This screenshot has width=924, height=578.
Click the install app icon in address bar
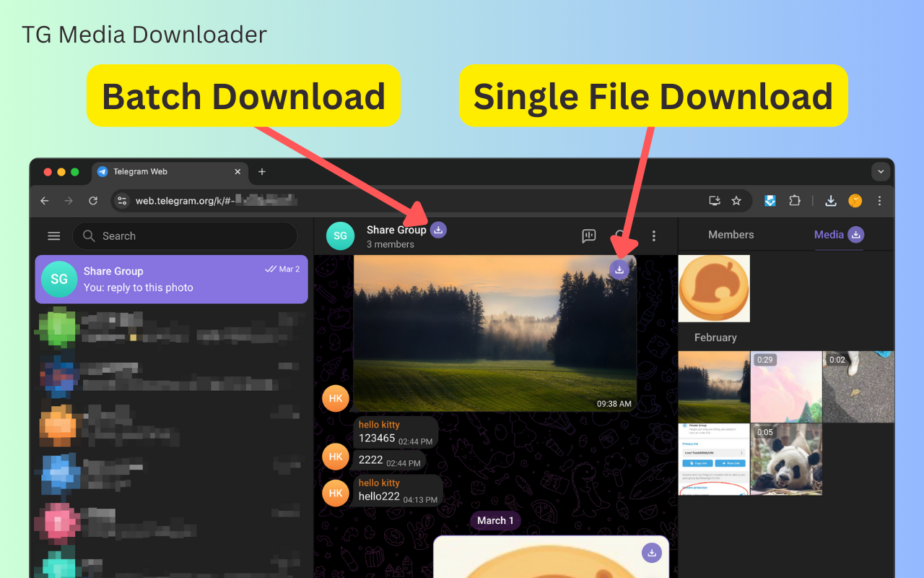(x=715, y=201)
